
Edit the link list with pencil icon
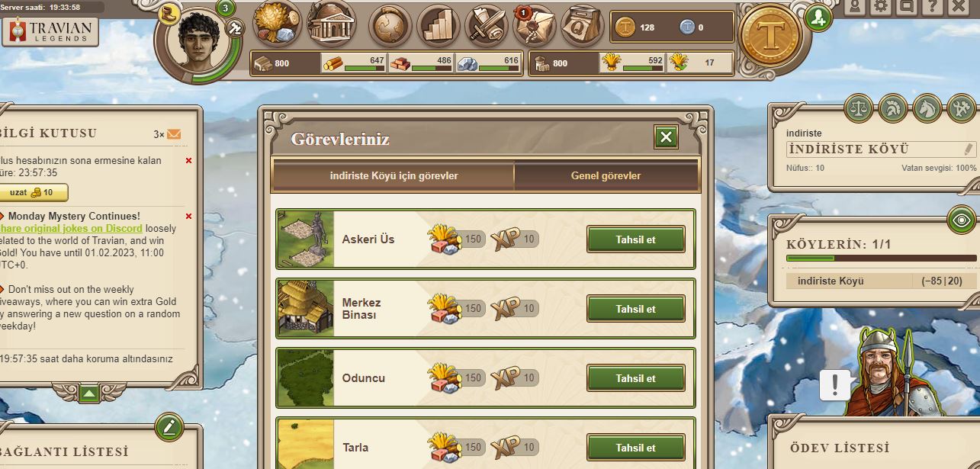tap(169, 427)
